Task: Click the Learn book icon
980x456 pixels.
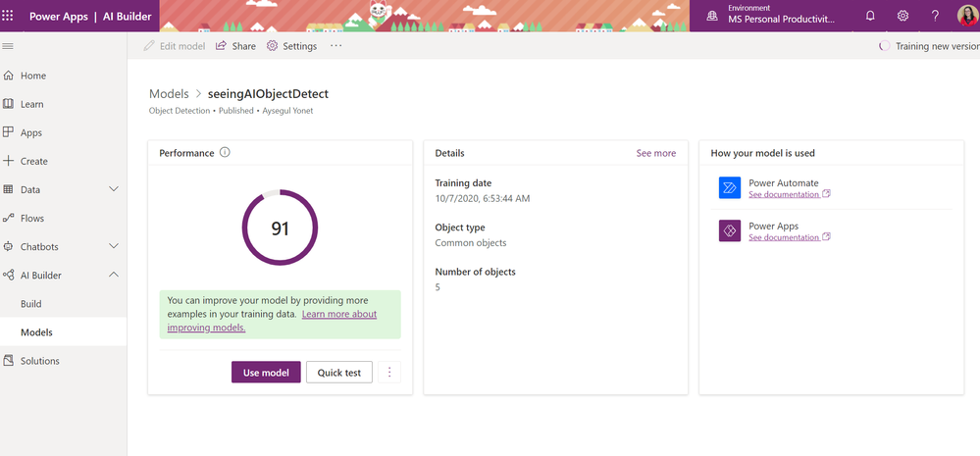Action: click(8, 104)
